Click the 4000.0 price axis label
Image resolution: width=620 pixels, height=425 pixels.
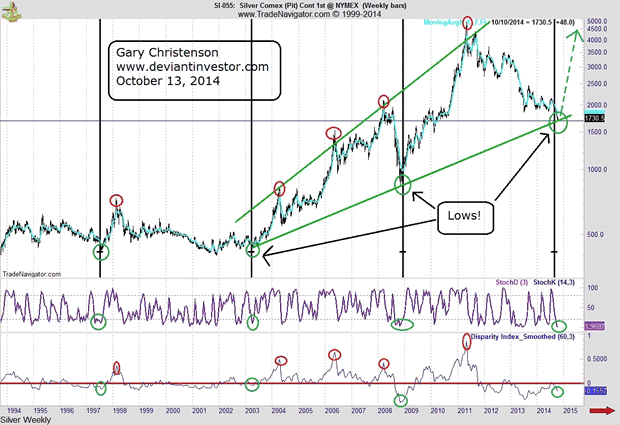[x=597, y=40]
